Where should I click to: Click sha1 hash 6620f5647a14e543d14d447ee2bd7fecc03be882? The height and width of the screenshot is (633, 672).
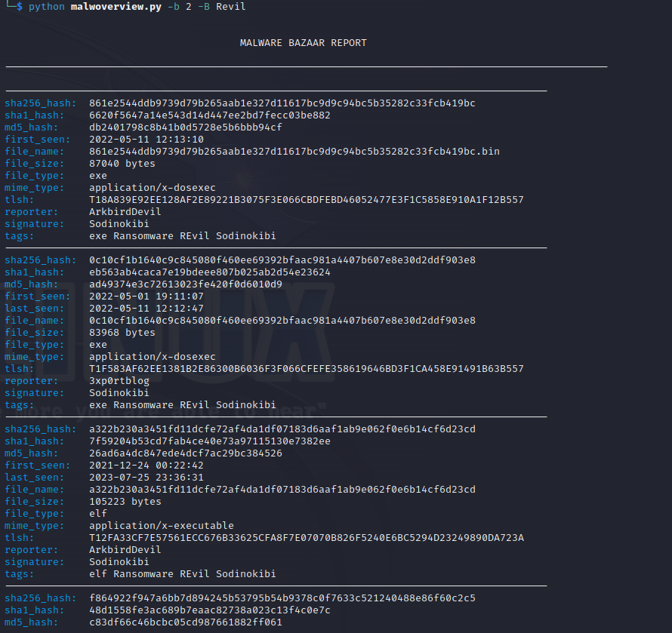pos(210,115)
